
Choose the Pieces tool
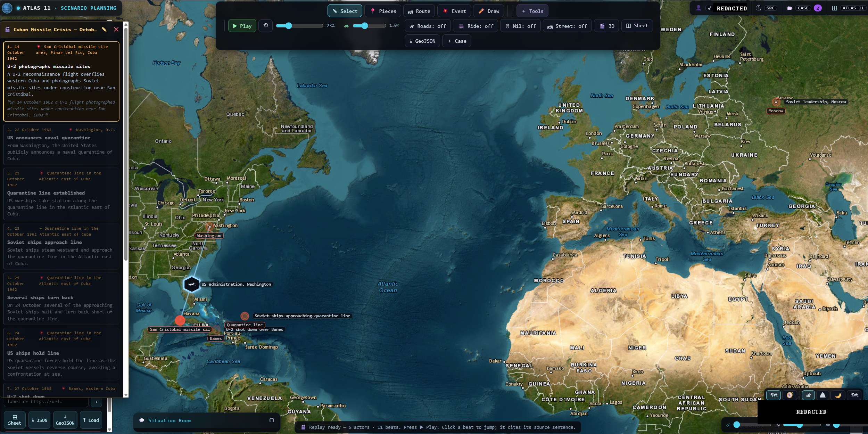click(383, 11)
